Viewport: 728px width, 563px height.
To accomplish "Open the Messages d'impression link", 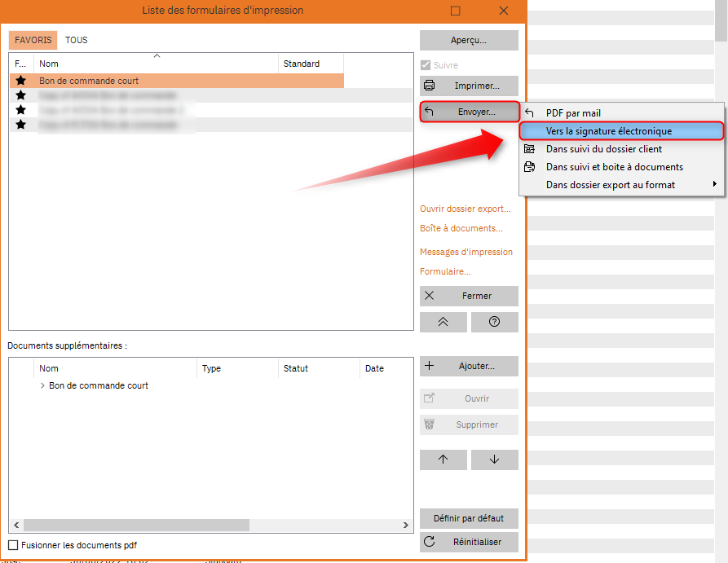I will pos(466,252).
